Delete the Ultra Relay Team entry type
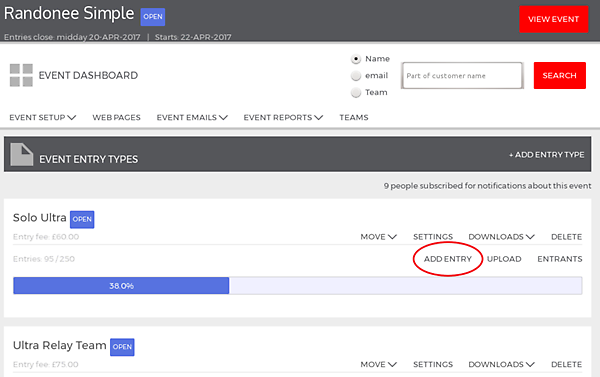 [566, 364]
